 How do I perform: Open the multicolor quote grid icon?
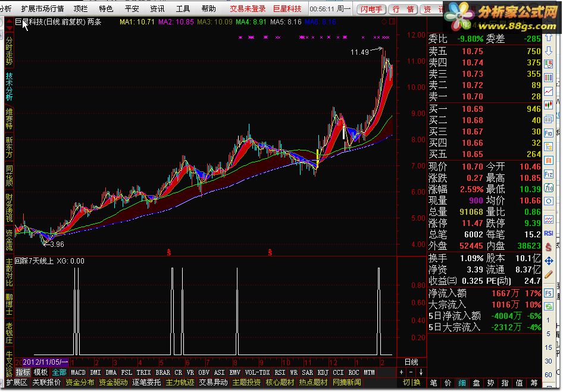[x=548, y=78]
